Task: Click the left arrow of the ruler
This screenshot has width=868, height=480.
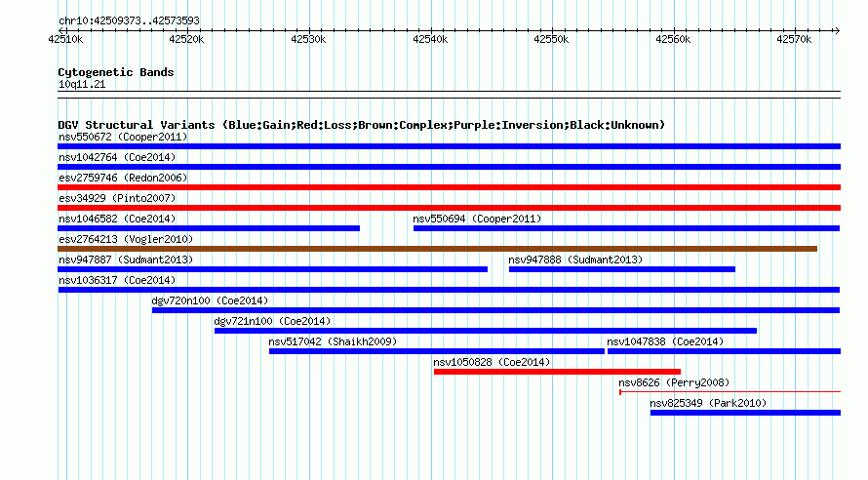Action: coord(60,30)
